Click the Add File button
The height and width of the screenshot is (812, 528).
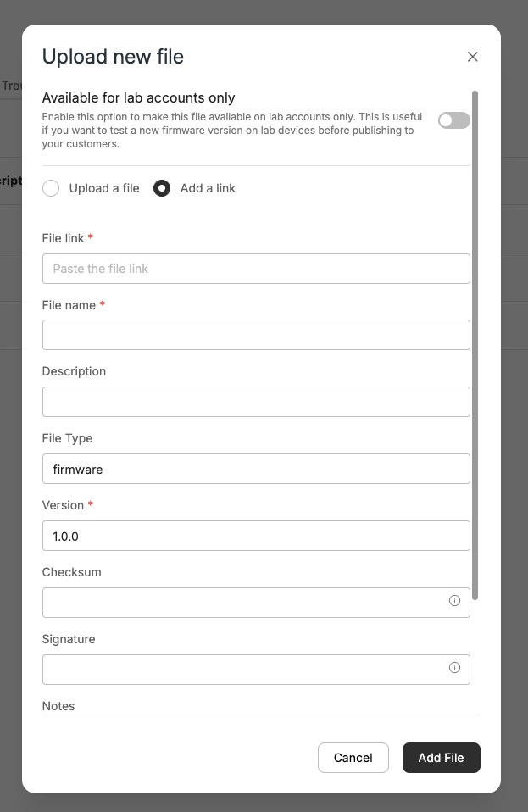point(441,758)
